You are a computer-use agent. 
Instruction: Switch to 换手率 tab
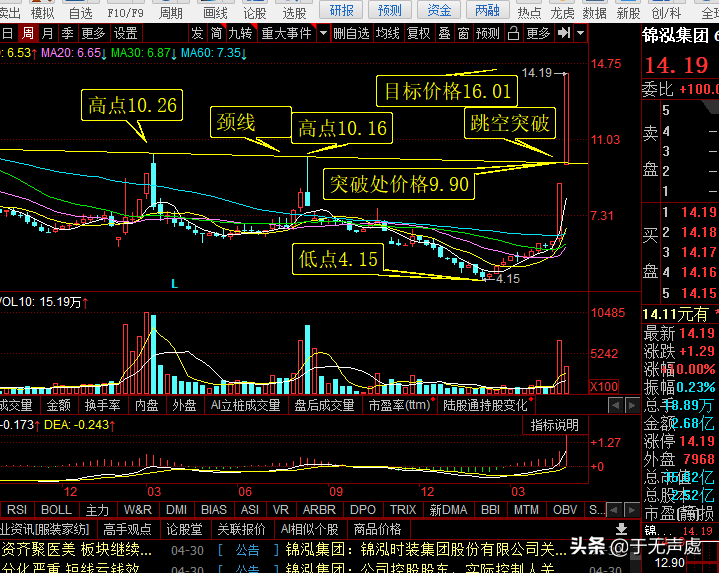click(x=102, y=405)
